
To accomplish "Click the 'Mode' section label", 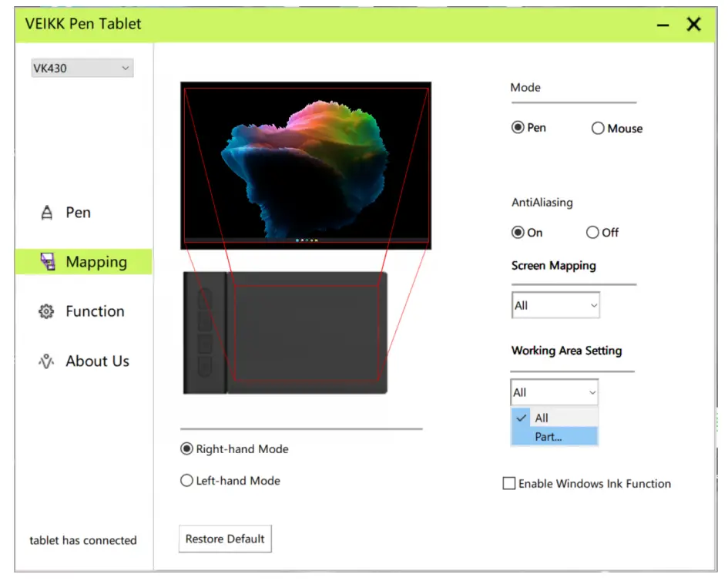I will 525,87.
